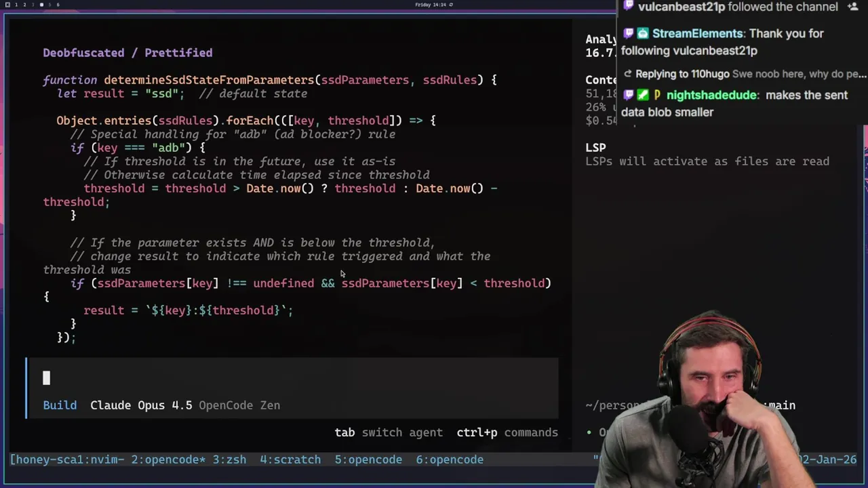Click the workspace overview icon in top bar

(7, 5)
